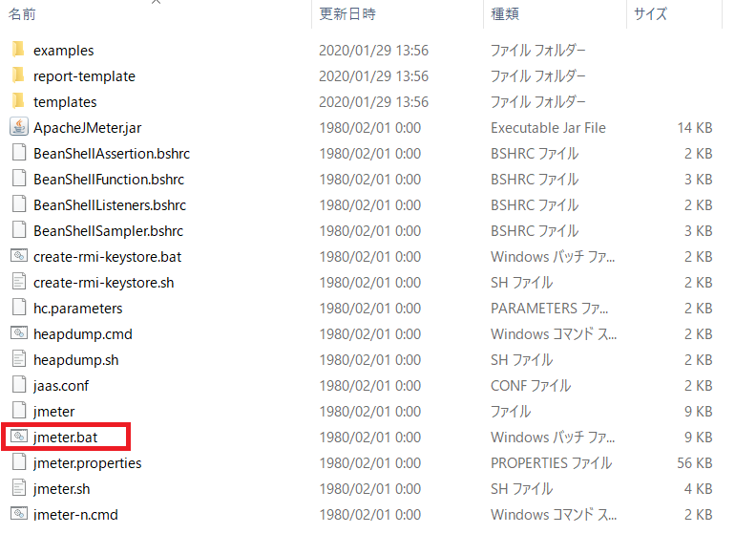756x534 pixels.
Task: Click the icon of extensionless jmeter file
Action: (19, 411)
